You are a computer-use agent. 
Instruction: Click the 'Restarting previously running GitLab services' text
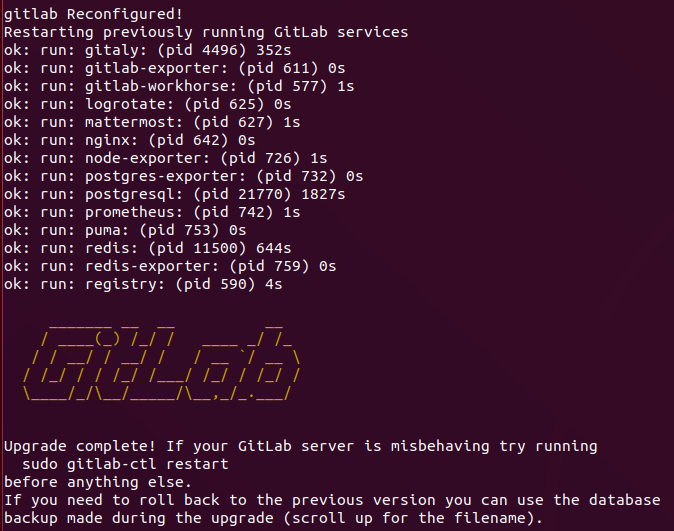(x=206, y=32)
